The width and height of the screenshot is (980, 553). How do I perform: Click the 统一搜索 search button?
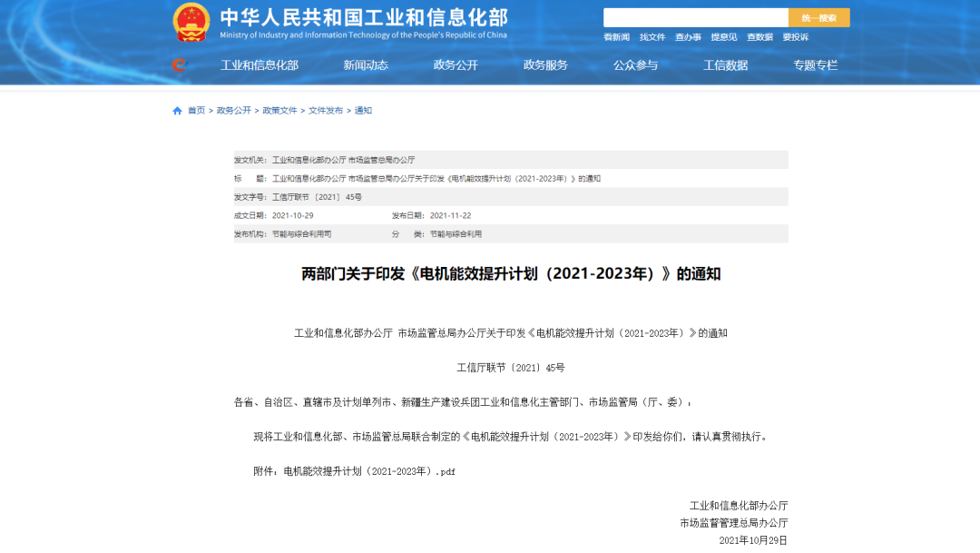point(818,16)
